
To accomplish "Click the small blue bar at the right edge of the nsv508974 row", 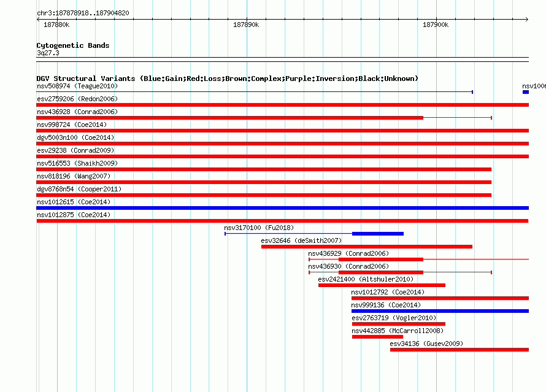I will pos(526,92).
